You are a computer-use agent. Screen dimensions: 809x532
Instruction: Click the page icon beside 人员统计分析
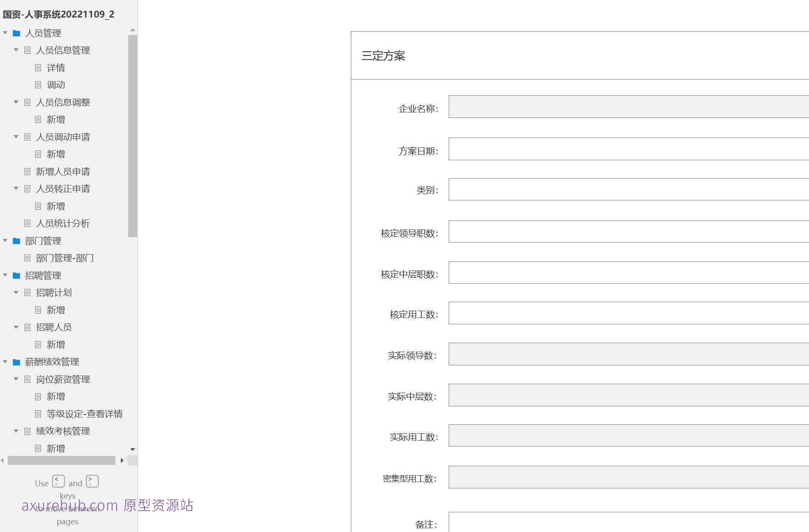click(28, 223)
